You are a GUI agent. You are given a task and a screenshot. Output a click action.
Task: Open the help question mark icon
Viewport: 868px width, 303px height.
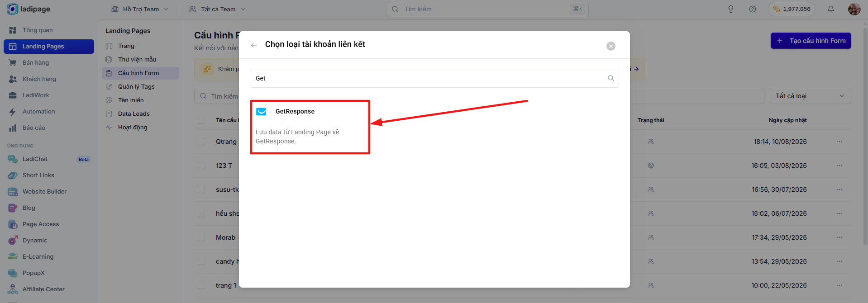tap(753, 9)
